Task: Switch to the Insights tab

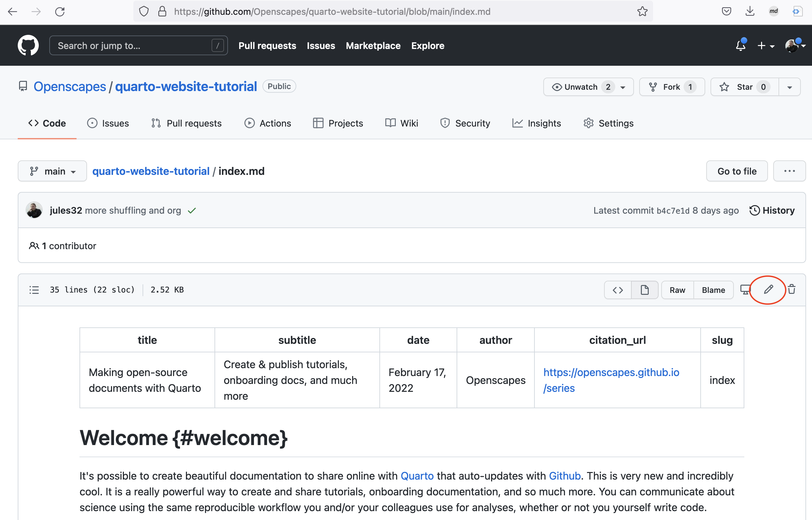Action: pos(536,123)
